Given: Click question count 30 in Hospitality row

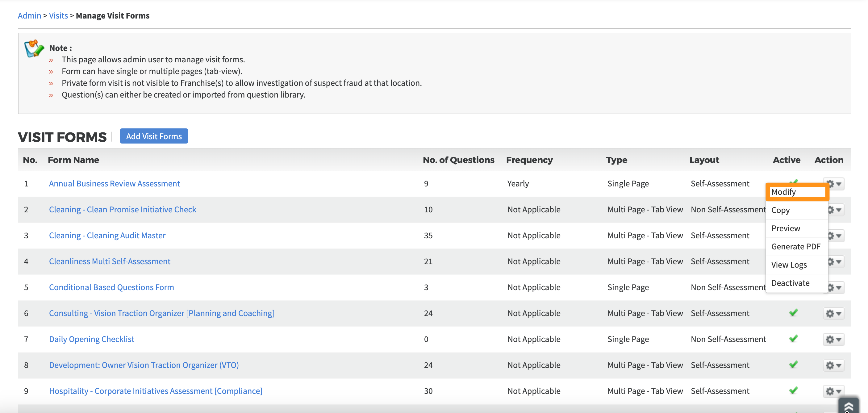Looking at the screenshot, I should click(x=428, y=391).
